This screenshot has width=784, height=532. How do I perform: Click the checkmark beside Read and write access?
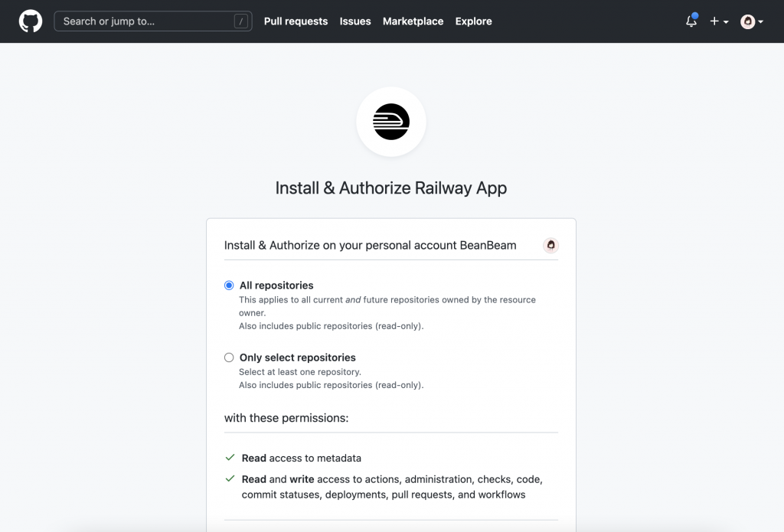pyautogui.click(x=230, y=478)
